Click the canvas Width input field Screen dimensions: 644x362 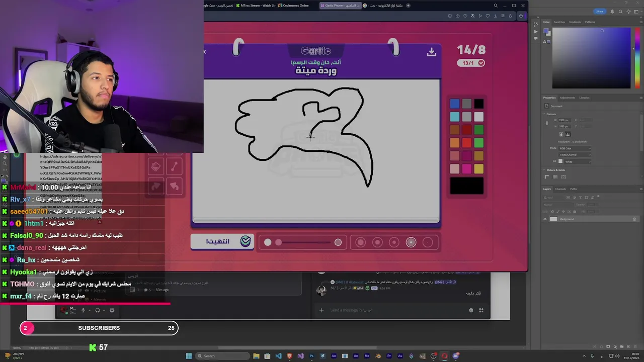pyautogui.click(x=565, y=120)
